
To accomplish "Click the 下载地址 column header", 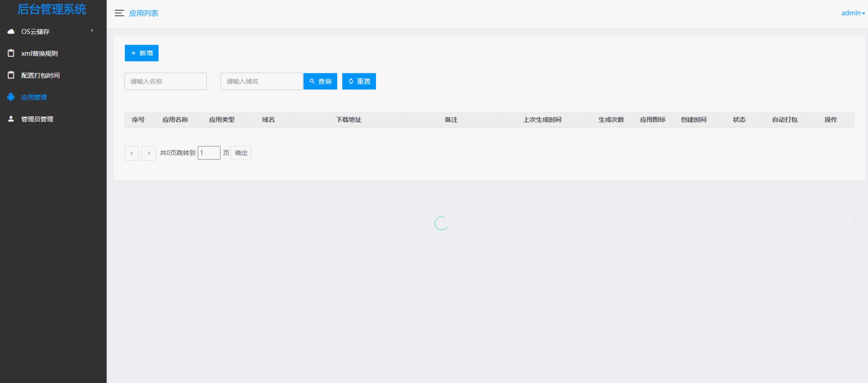I will [348, 120].
